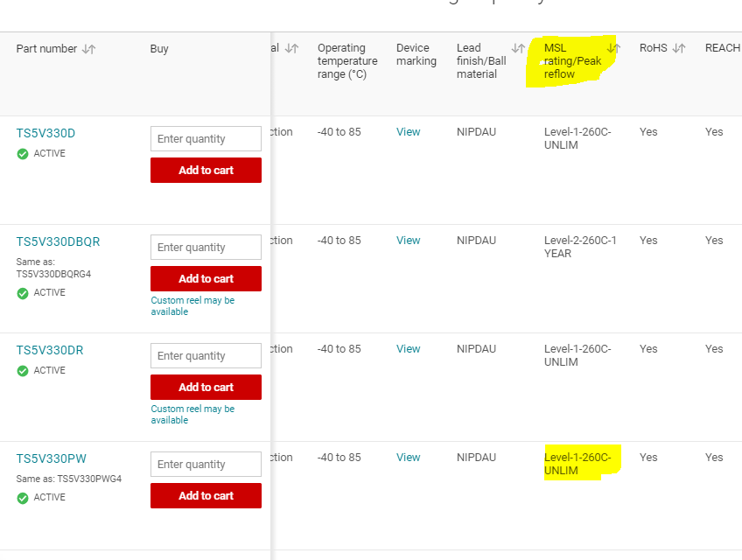Open TS5V330D part number link
Image resolution: width=742 pixels, height=560 pixels.
coord(45,133)
